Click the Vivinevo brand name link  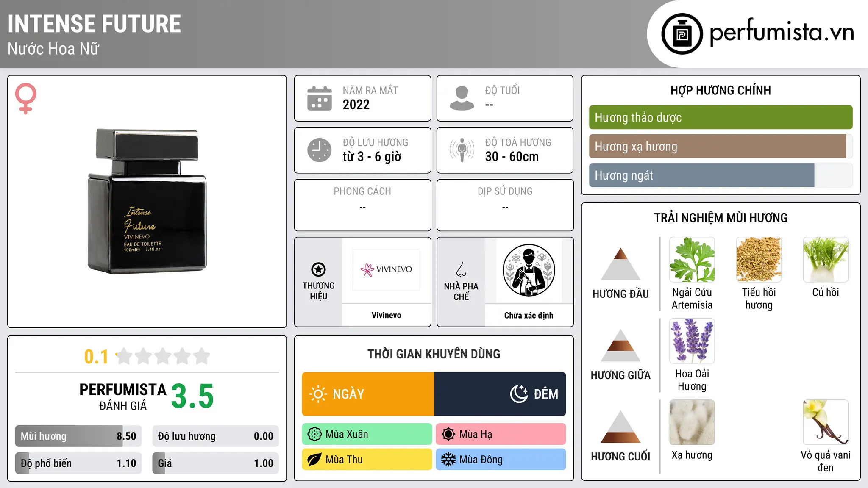(x=386, y=315)
